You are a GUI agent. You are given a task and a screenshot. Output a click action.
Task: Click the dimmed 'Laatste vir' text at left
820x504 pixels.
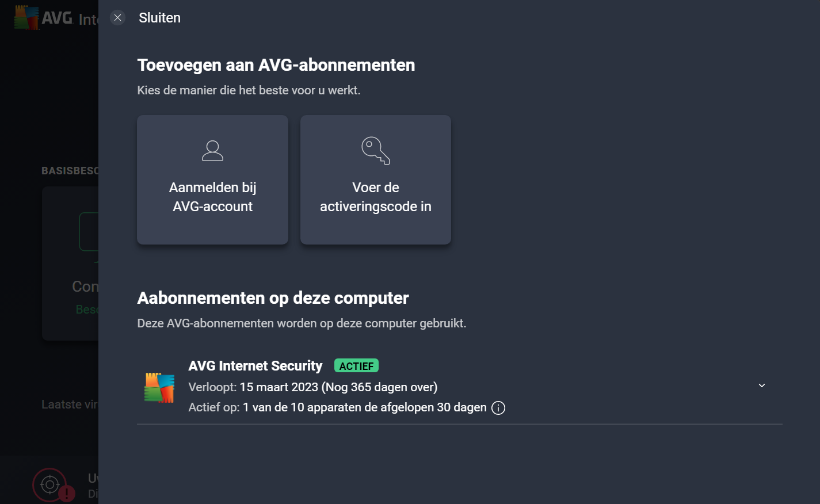coord(69,404)
